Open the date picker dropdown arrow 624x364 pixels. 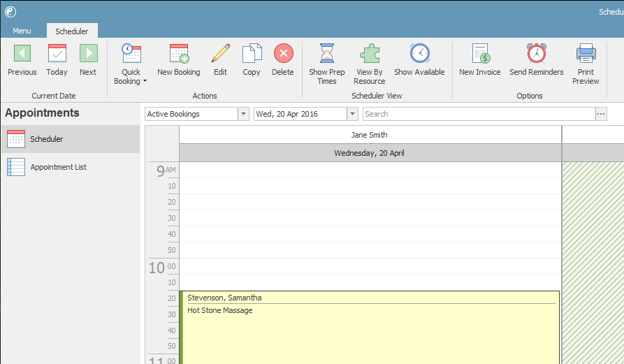pos(352,114)
